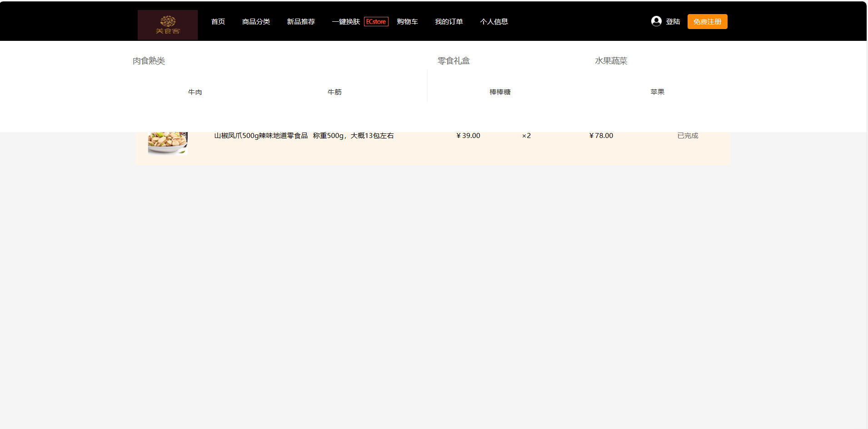Select the 水果蔬菜 category heading
868x429 pixels.
pos(611,60)
